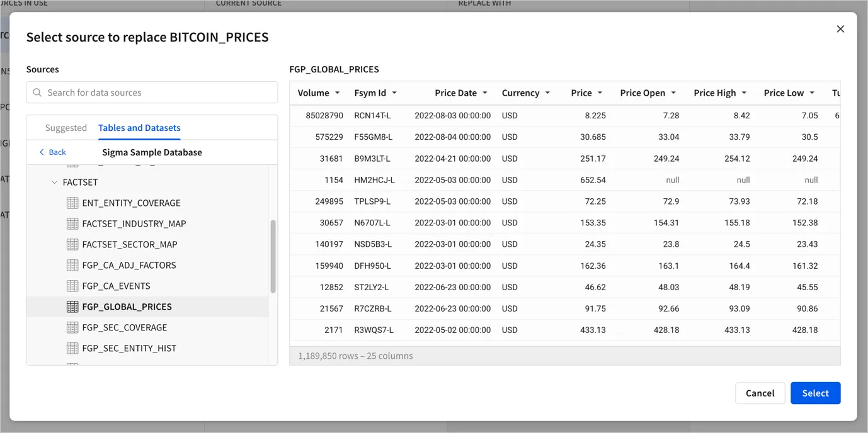Click the row count text 1,189,850 rows
Image resolution: width=868 pixels, height=433 pixels.
(327, 356)
